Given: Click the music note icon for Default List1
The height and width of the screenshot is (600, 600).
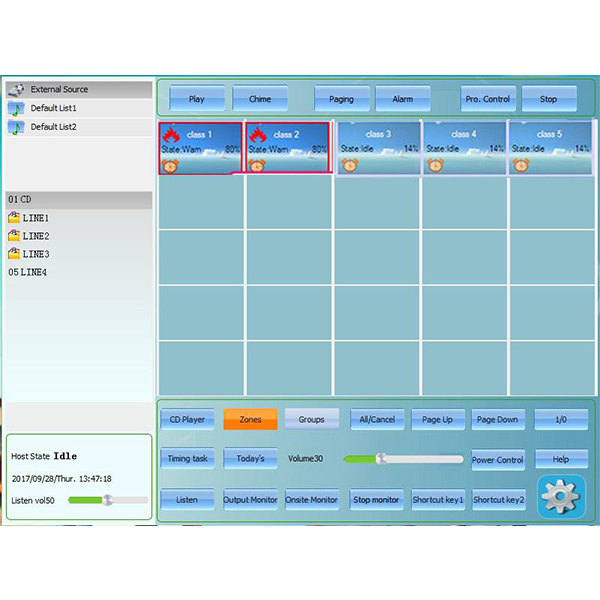Looking at the screenshot, I should pos(16,108).
